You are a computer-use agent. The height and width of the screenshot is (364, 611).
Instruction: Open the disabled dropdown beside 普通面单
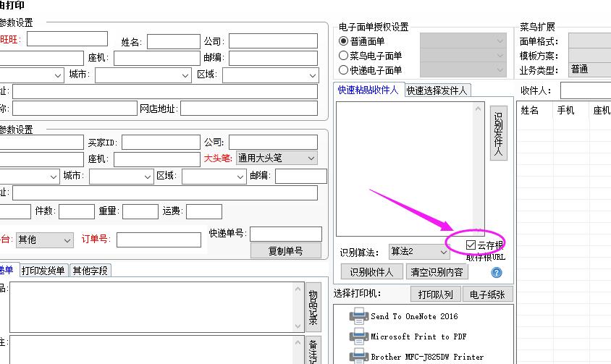[x=463, y=41]
